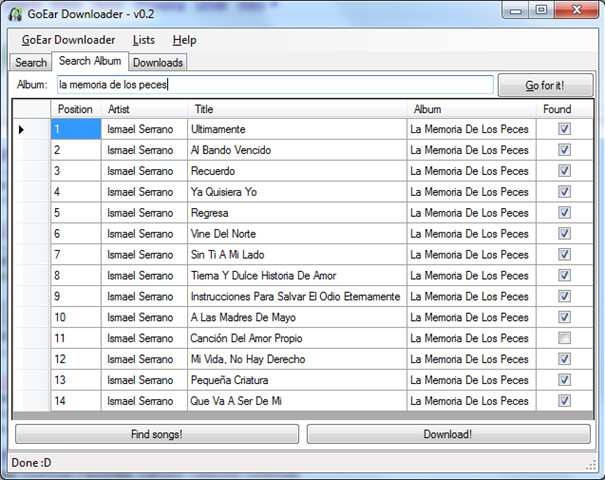605x480 pixels.
Task: Toggle Found checkbox for Ya Quisiera Yo
Action: pyautogui.click(x=564, y=191)
